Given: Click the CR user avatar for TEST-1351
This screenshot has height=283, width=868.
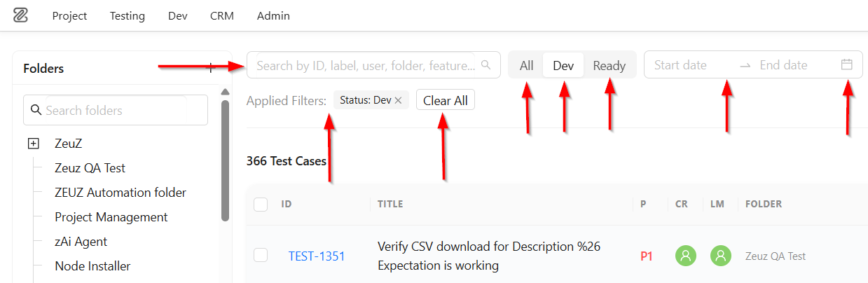Looking at the screenshot, I should click(x=686, y=256).
